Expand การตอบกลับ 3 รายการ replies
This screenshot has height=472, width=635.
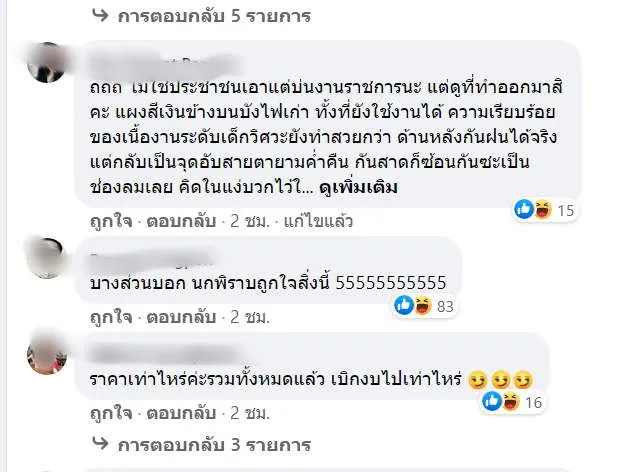click(214, 445)
